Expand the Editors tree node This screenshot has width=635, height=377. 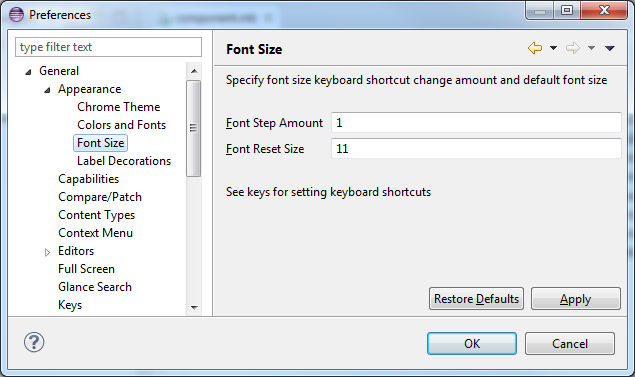click(47, 252)
